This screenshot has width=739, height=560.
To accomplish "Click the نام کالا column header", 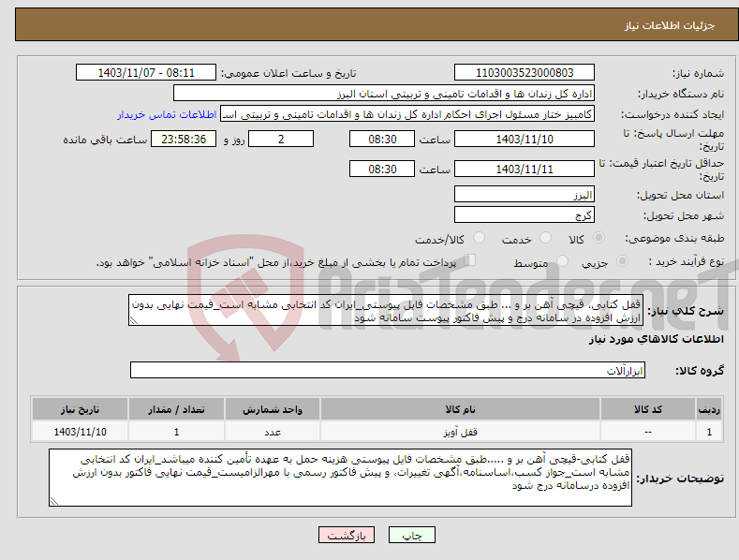I will click(460, 409).
